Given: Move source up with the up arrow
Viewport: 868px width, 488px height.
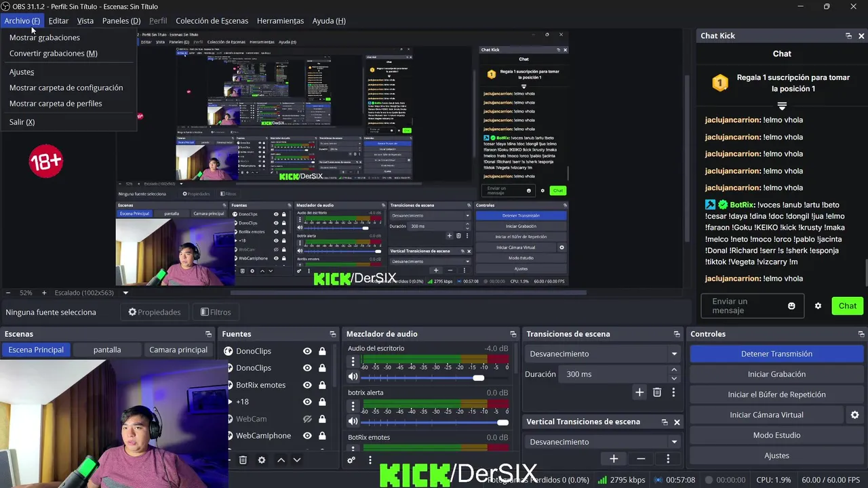Looking at the screenshot, I should (x=281, y=460).
